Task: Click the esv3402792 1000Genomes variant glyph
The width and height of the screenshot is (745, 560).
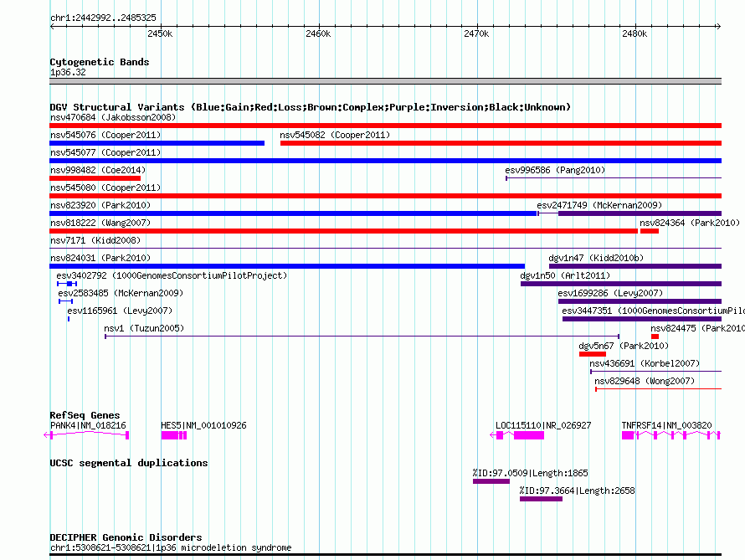Action: click(x=67, y=284)
